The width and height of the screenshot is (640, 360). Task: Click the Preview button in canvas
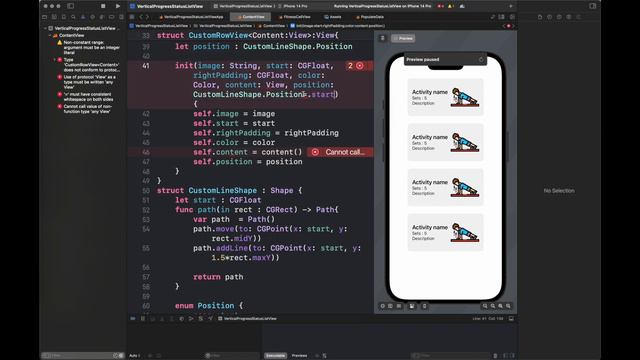click(x=403, y=38)
